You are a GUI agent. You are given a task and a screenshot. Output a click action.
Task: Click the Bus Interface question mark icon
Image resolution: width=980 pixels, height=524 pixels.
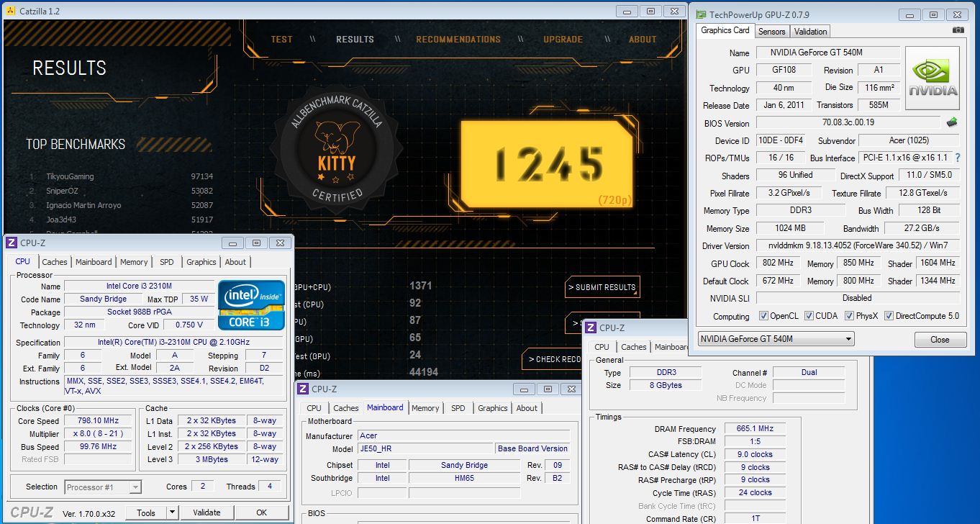point(958,158)
